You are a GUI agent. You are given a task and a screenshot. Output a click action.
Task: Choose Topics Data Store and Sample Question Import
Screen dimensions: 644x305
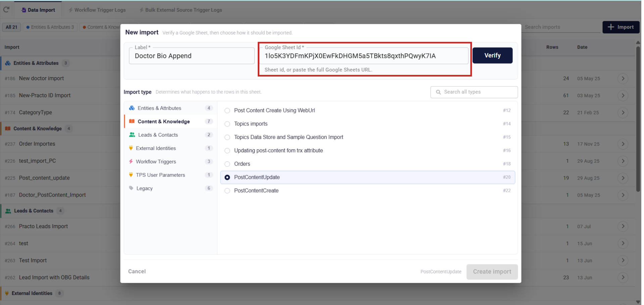coord(227,137)
